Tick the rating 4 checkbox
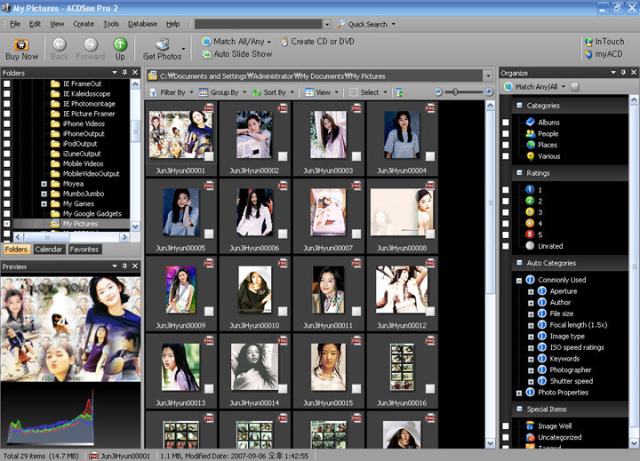Viewport: 640px width, 461px height. click(505, 223)
